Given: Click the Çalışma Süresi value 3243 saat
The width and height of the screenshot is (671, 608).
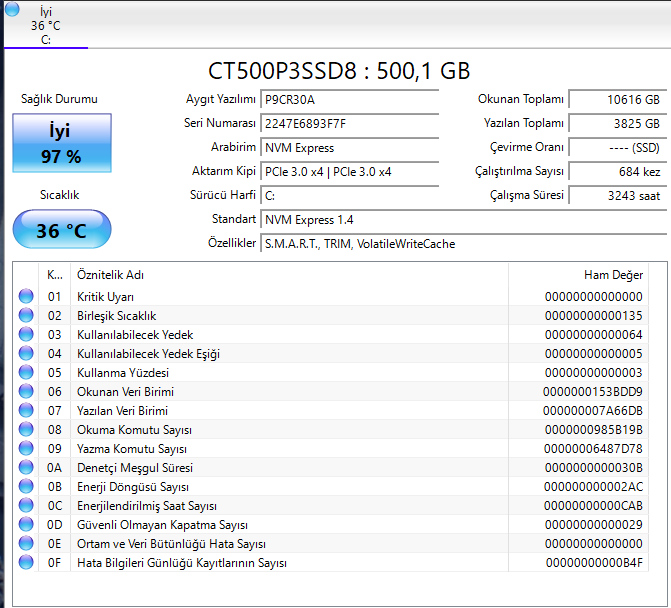Looking at the screenshot, I should pos(618,196).
